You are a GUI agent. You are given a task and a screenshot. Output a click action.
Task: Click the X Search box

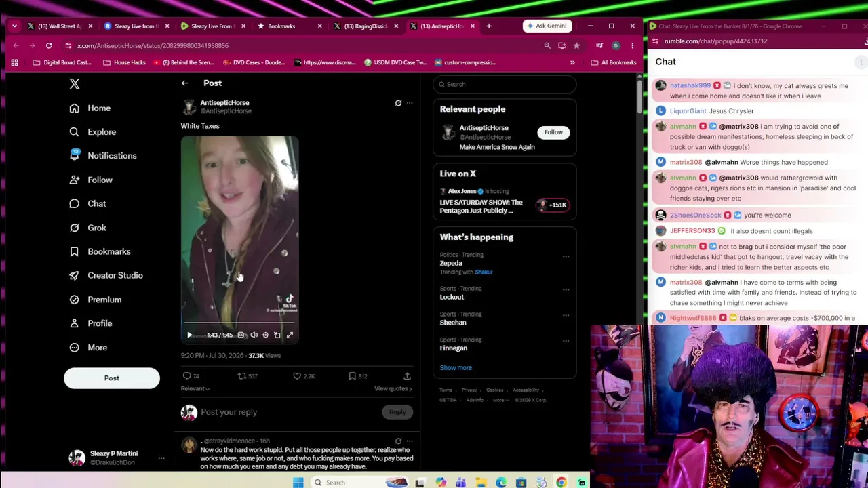tap(505, 84)
